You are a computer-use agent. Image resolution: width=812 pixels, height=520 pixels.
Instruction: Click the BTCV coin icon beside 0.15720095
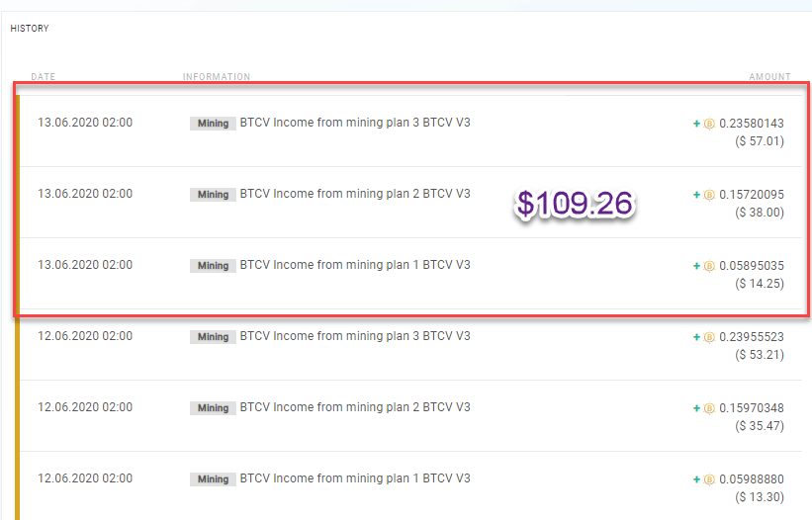(709, 195)
